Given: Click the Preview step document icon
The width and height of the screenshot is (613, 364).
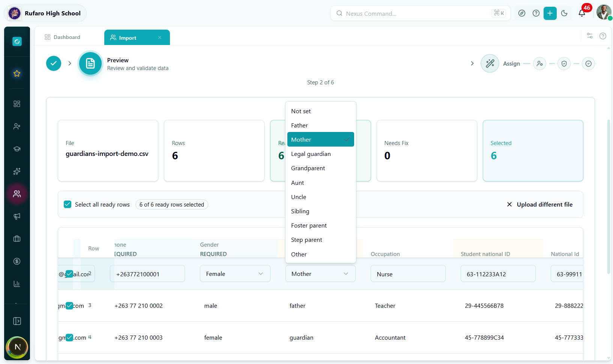Looking at the screenshot, I should click(x=90, y=63).
